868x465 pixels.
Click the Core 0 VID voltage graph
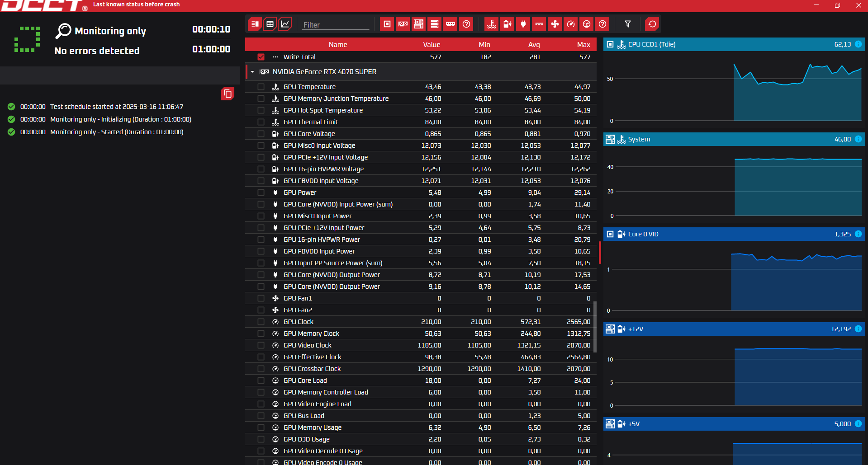734,279
